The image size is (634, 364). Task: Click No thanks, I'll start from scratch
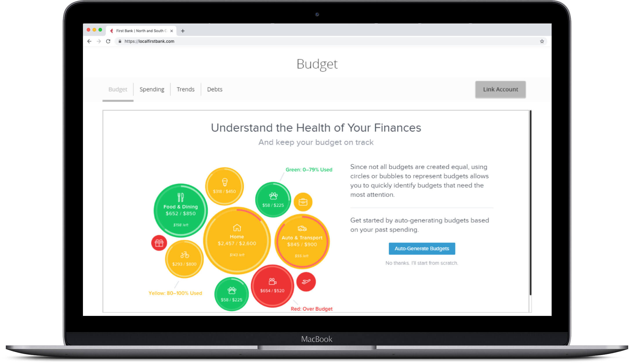click(421, 263)
